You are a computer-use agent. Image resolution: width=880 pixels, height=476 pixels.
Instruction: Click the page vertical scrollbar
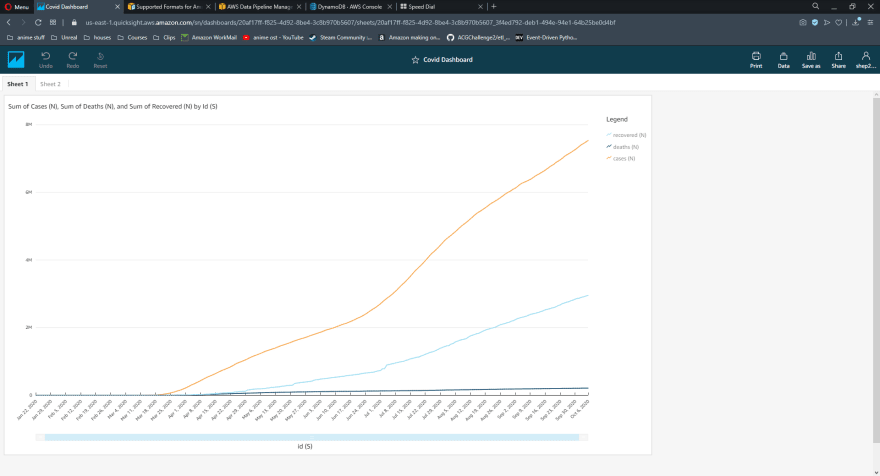click(876, 269)
